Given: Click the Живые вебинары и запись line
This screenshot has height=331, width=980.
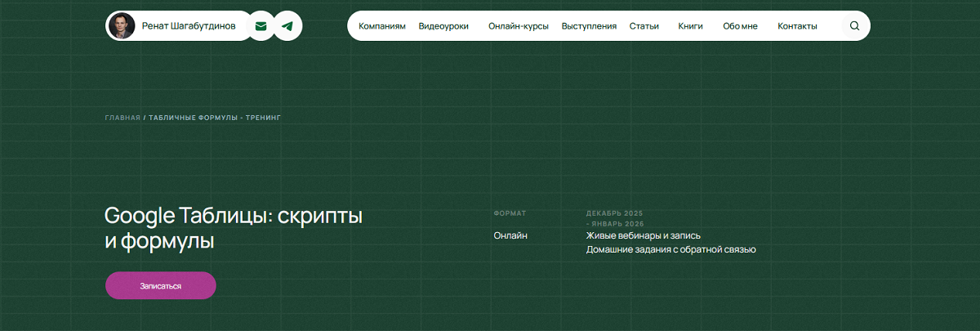Looking at the screenshot, I should click(643, 235).
